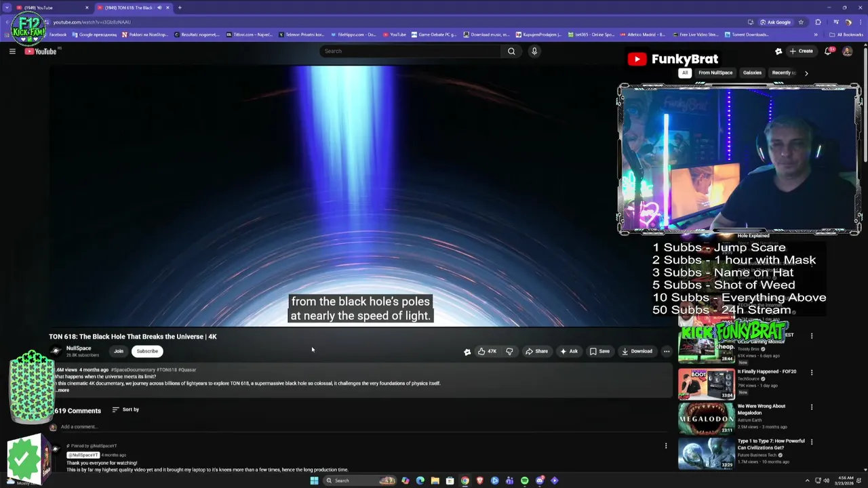Expand description with ...more
Viewport: 868px width, 488px height.
62,390
